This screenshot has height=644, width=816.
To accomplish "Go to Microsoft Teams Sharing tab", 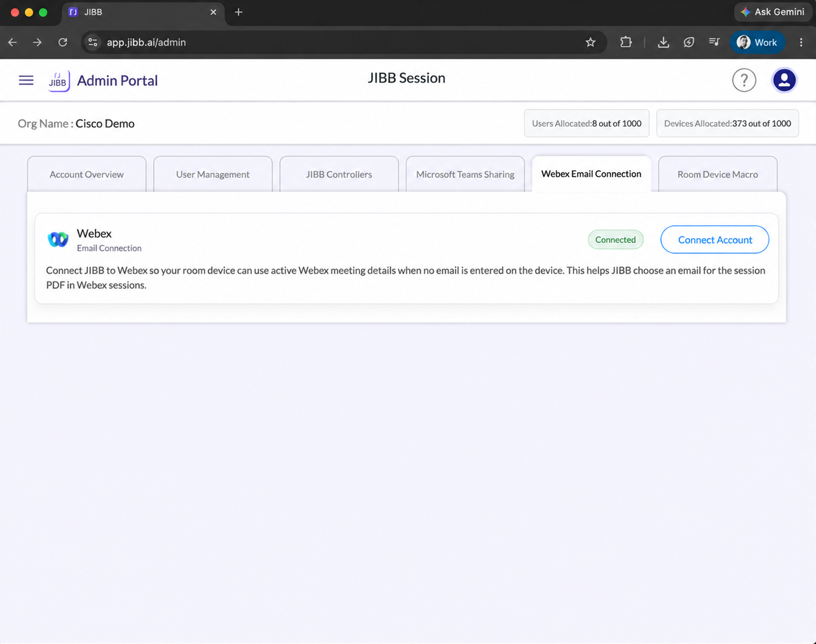I will pyautogui.click(x=465, y=174).
